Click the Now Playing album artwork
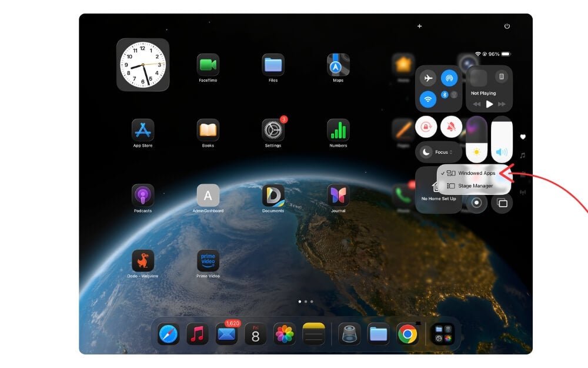Image resolution: width=588 pixels, height=368 pixels. (479, 78)
